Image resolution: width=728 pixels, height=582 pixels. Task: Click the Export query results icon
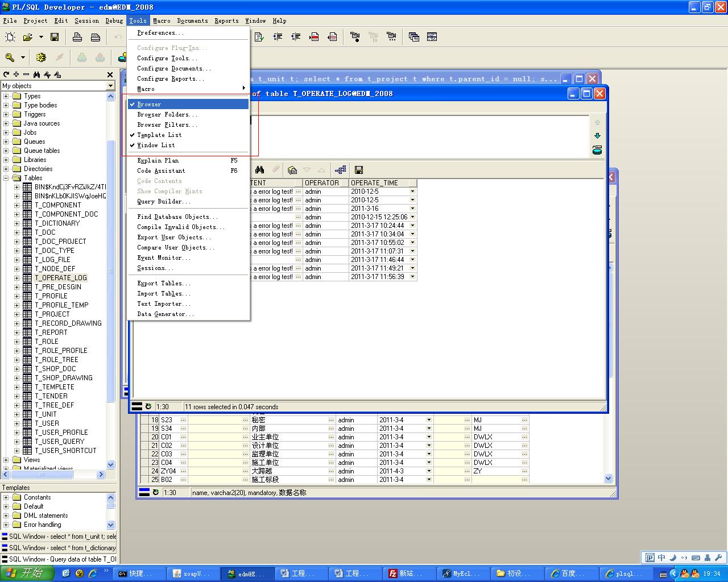[x=292, y=170]
